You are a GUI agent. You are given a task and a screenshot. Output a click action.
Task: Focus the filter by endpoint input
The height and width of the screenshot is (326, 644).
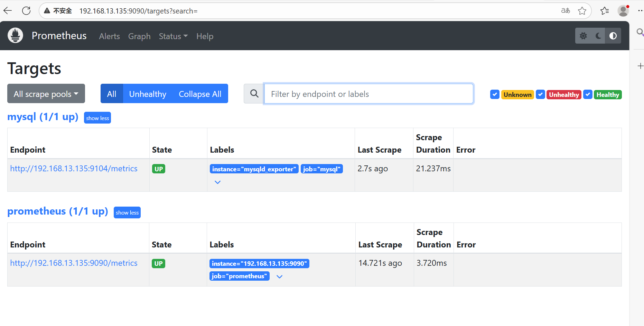click(368, 93)
